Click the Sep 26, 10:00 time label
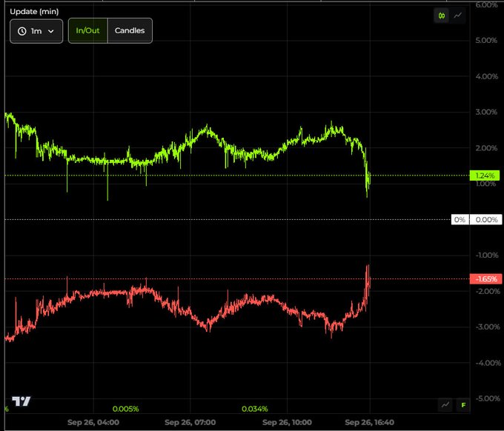 [x=287, y=422]
